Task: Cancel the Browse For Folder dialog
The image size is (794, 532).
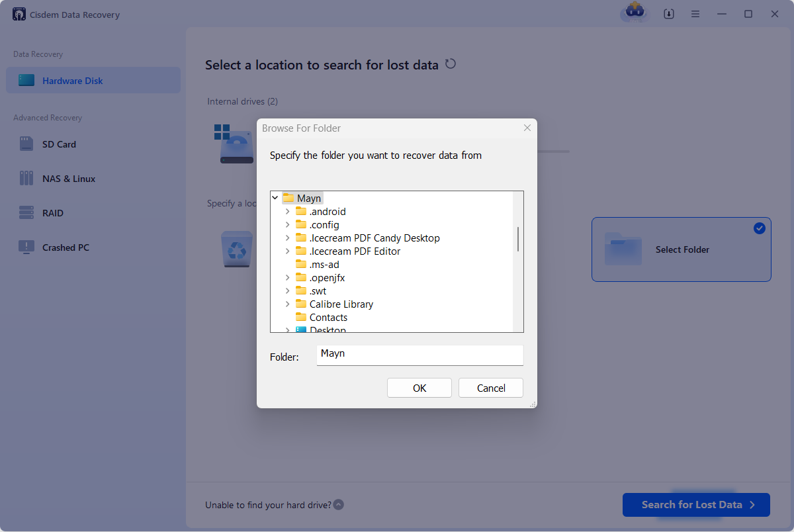Action: pyautogui.click(x=491, y=388)
